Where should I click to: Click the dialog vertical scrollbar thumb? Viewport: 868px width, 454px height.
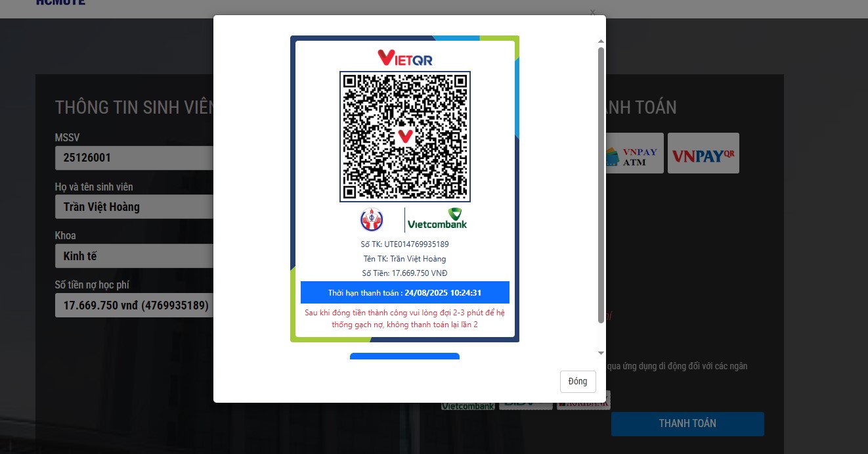click(x=601, y=185)
